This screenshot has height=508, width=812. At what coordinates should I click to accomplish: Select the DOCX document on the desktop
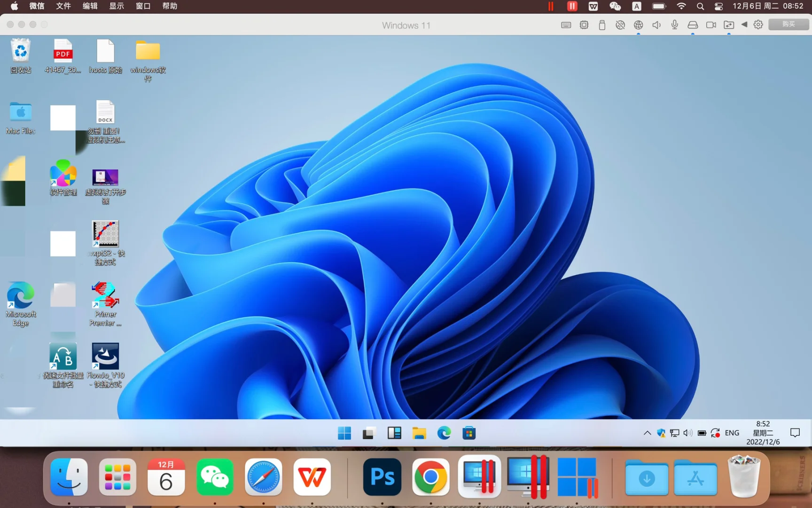[105, 121]
